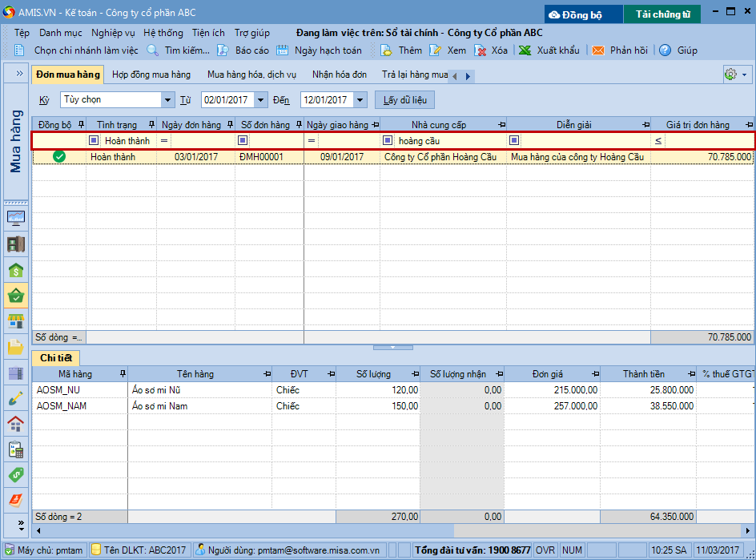The height and width of the screenshot is (560, 756).
Task: Export via the Xuất khẩu Excel icon
Action: (x=525, y=50)
